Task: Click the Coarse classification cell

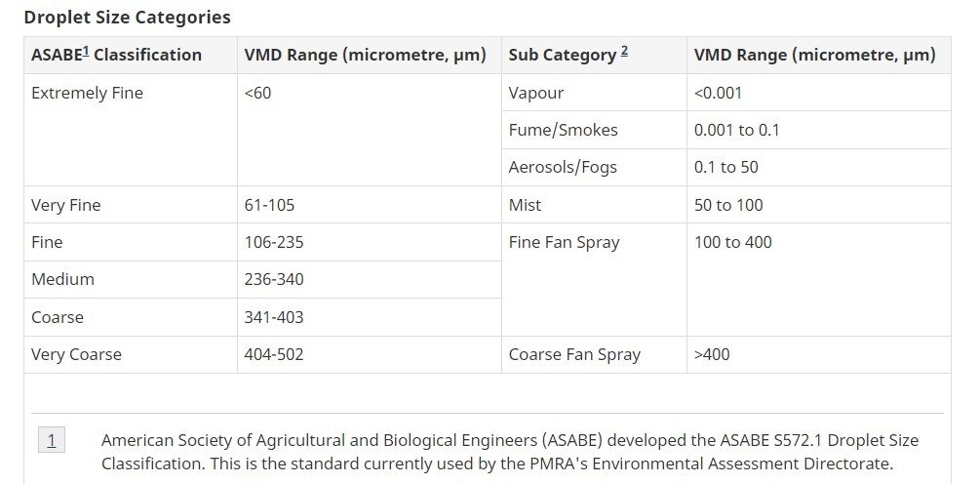Action: click(131, 317)
